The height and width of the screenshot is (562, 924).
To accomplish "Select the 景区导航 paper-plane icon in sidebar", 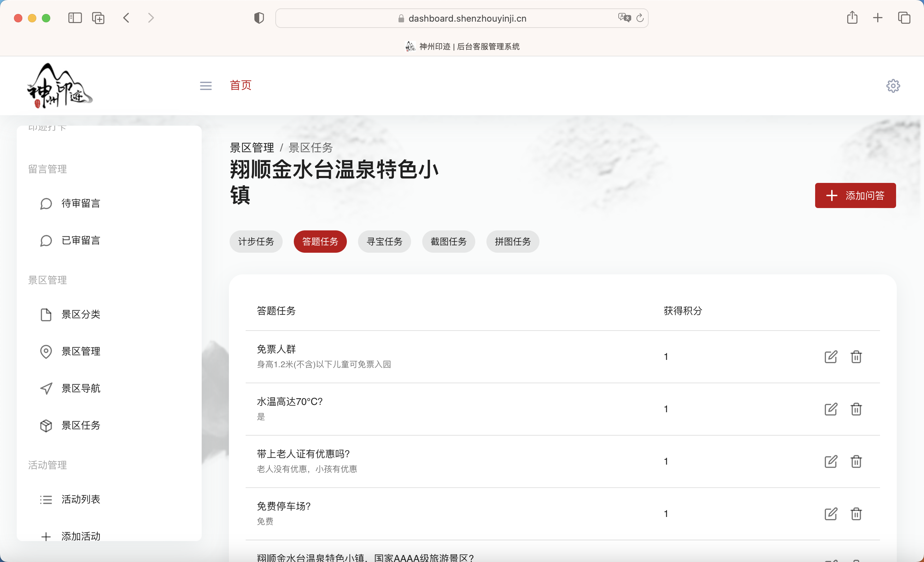I will (46, 388).
